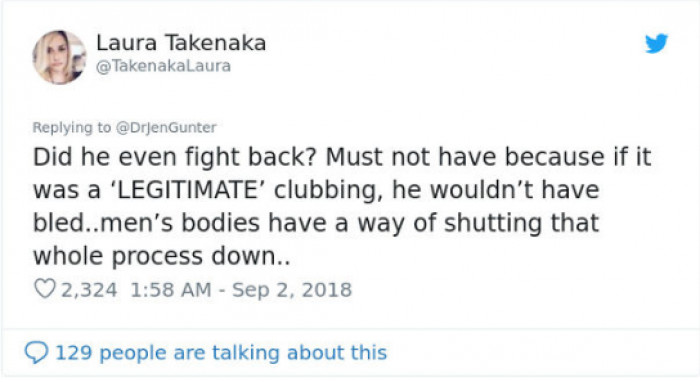Click the speech bubble conversation icon
This screenshot has height=382, width=700.
click(36, 352)
